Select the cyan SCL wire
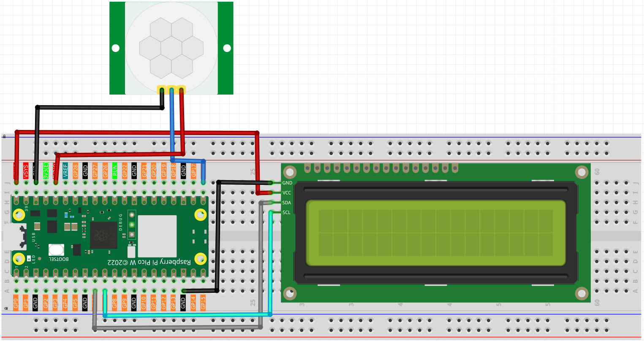 (x=187, y=315)
